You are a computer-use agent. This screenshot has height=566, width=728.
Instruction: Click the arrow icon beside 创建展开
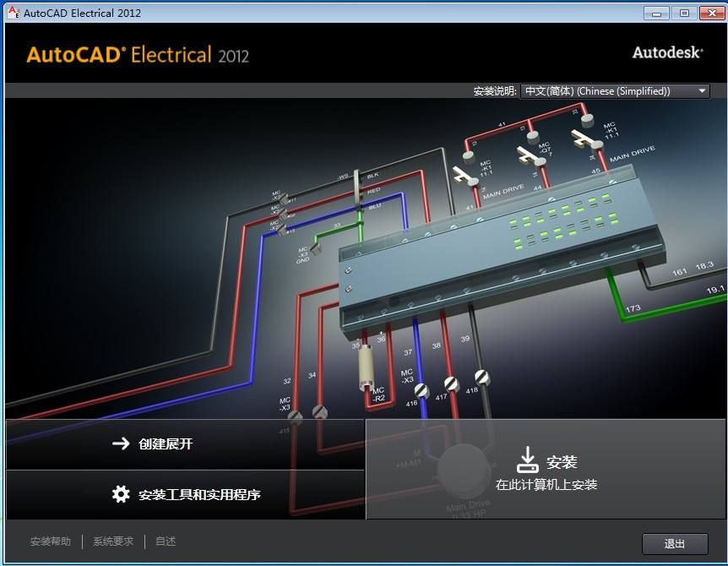pos(121,444)
